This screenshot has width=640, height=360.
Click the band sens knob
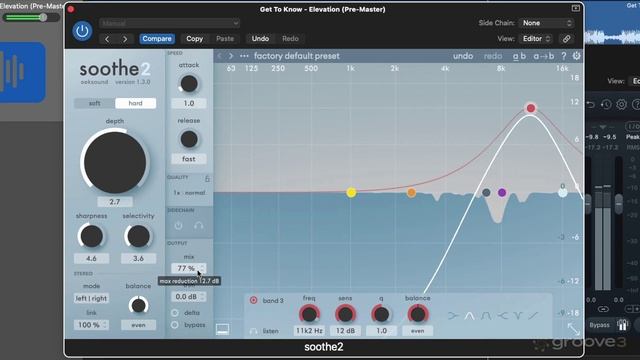click(345, 314)
